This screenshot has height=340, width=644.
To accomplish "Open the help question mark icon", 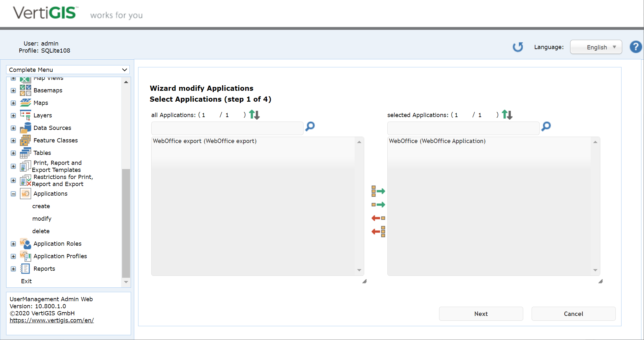I will tap(636, 47).
